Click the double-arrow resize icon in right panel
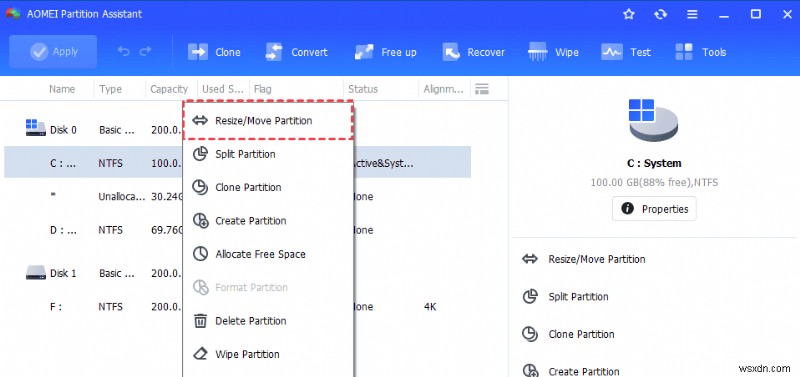Screen dimensions: 800x377 [x=530, y=259]
